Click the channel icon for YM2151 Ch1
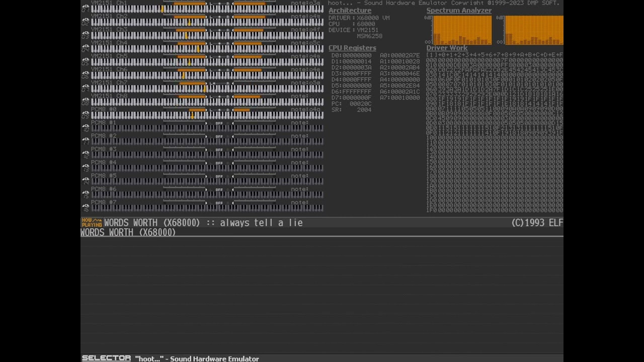 (86, 8)
